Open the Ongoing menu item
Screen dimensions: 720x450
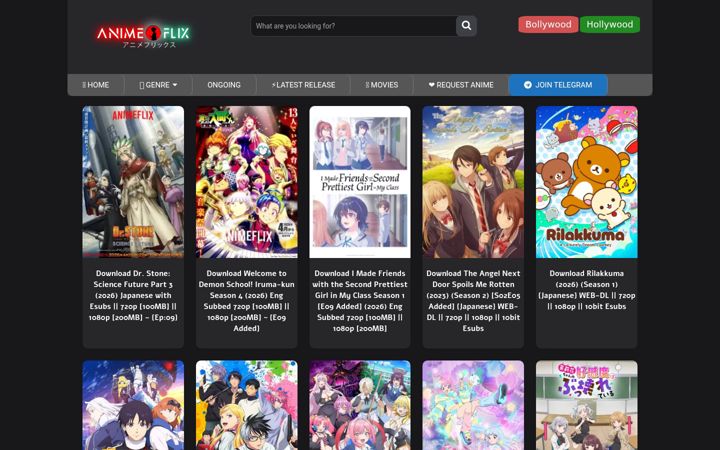pyautogui.click(x=224, y=85)
